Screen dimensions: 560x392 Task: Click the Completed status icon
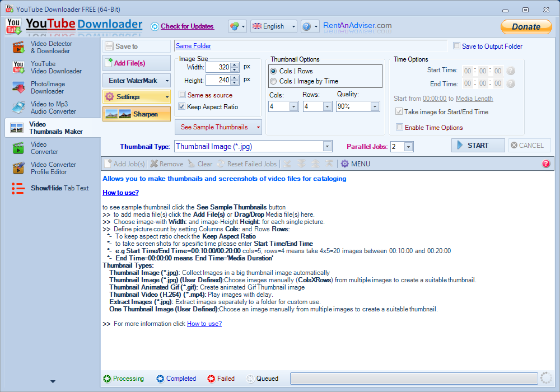point(160,379)
